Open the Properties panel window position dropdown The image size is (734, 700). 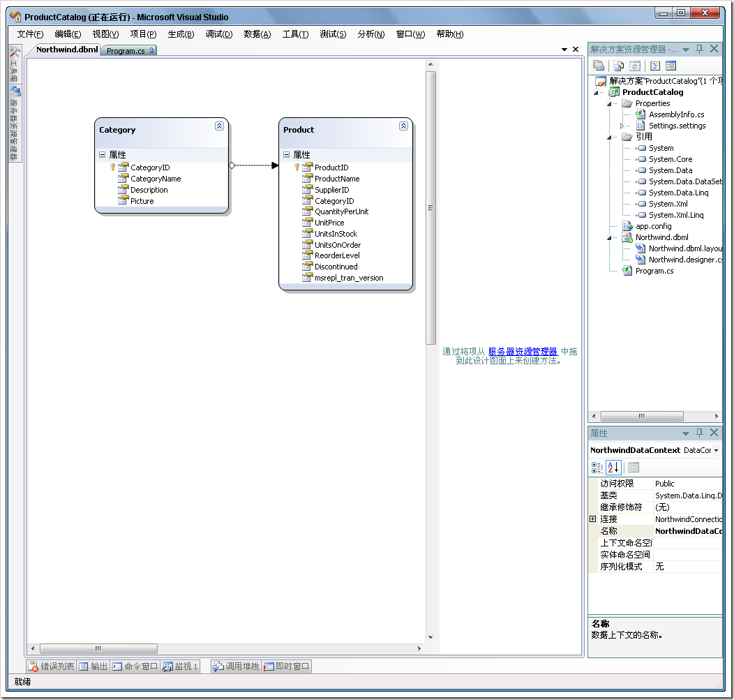click(x=686, y=433)
